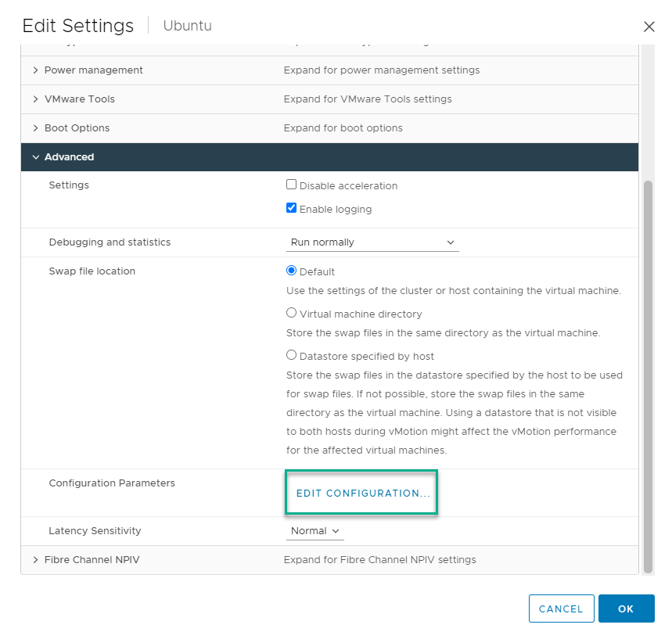Click the Power management row label
The image size is (672, 639).
[x=93, y=70]
